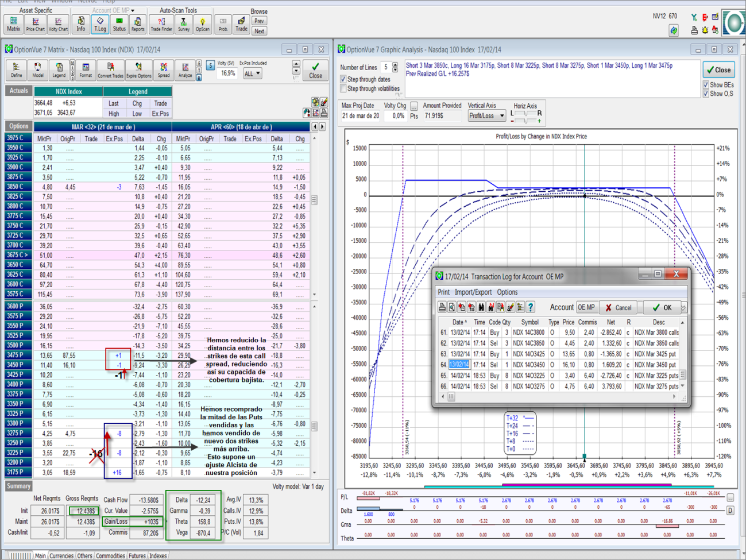Click the help question mark icon in Transaction Log

(x=530, y=307)
